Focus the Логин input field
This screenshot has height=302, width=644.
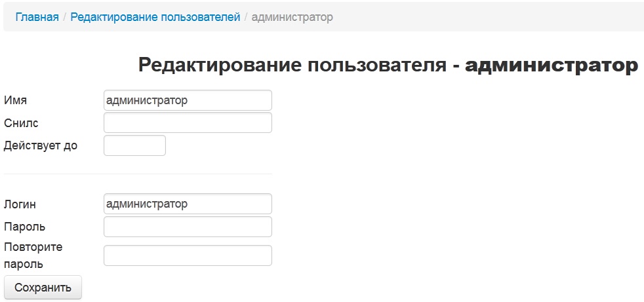pyautogui.click(x=188, y=204)
